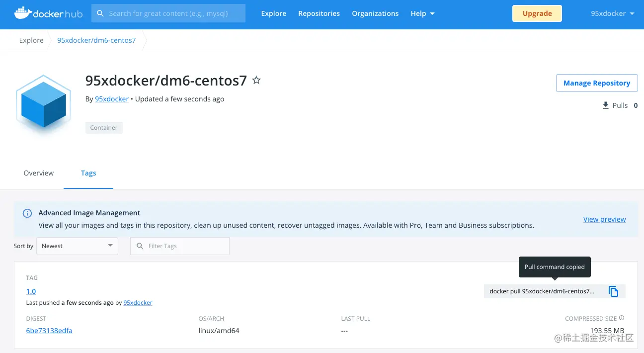
Task: Star the dm6-centos7 repository
Action: click(x=256, y=80)
